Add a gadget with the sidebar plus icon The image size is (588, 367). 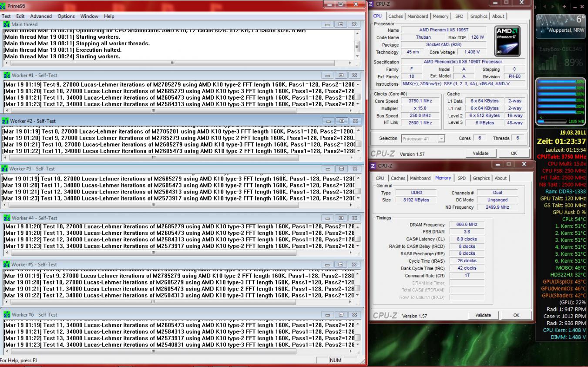pos(564,7)
